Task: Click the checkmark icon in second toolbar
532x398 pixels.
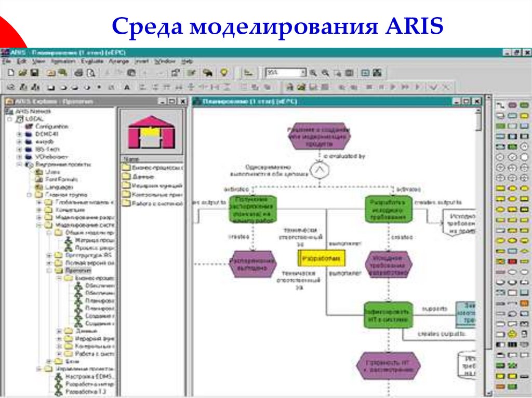Action: point(433,88)
